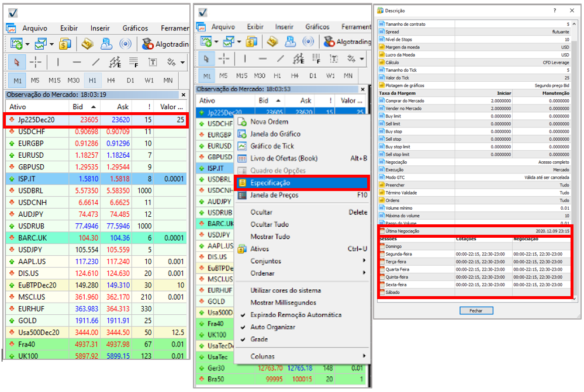Screen dimensions: 584x392
Task: Click the Market Watch dollar icon in the middle window
Action: [x=251, y=41]
